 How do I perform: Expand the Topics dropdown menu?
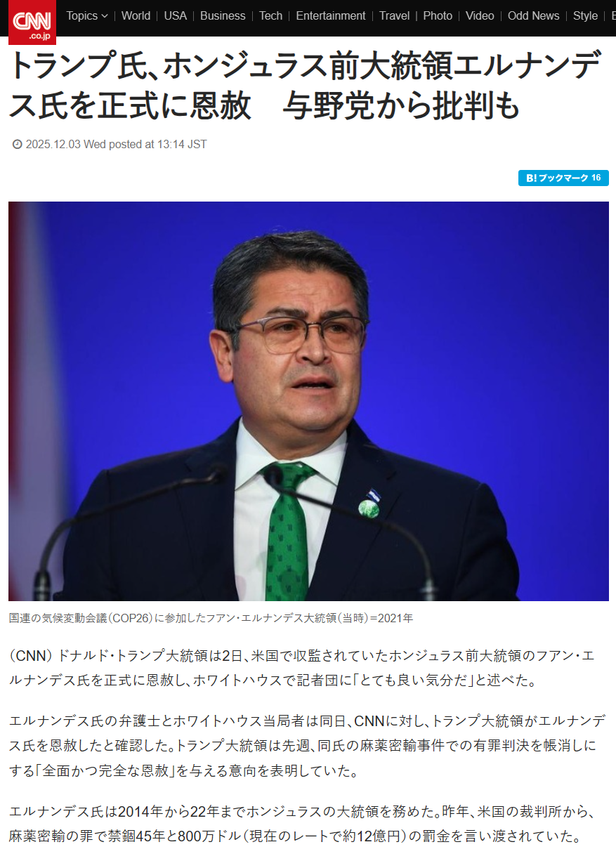coord(87,15)
